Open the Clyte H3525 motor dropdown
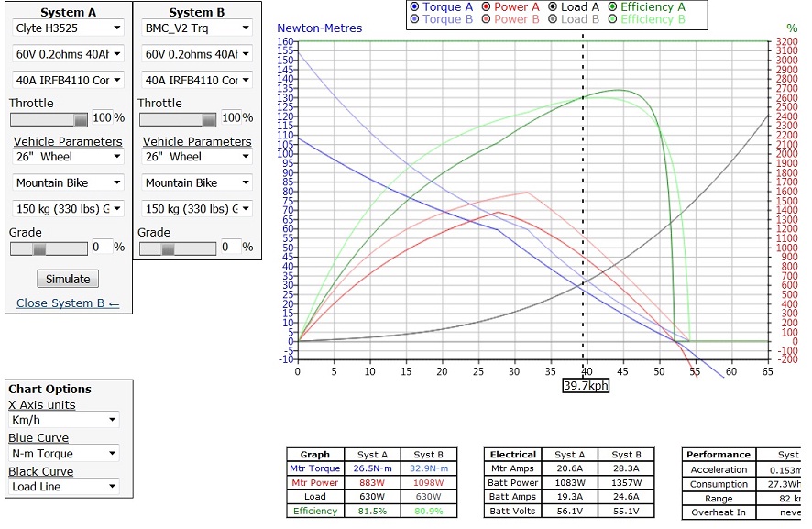Screen dimensions: 812x529 point(68,28)
